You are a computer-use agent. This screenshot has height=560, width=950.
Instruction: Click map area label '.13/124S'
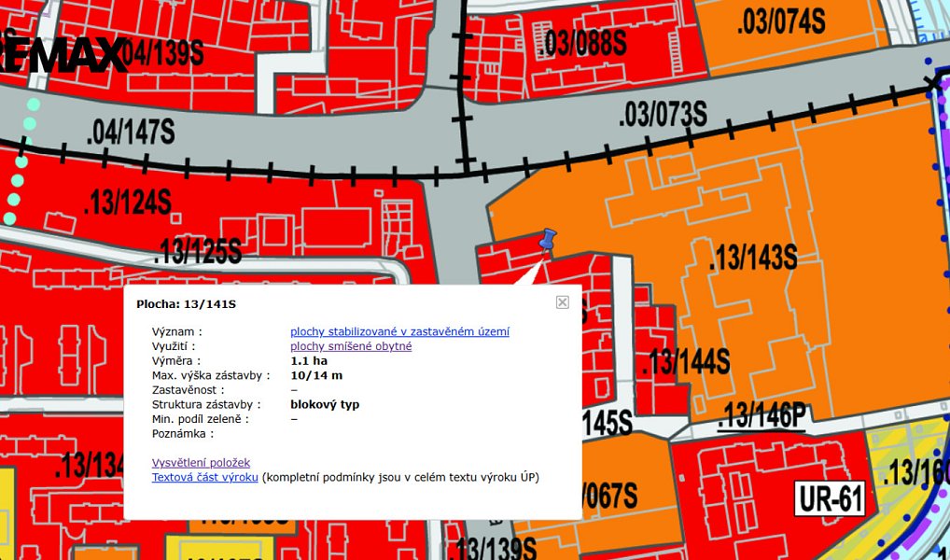[x=127, y=202]
